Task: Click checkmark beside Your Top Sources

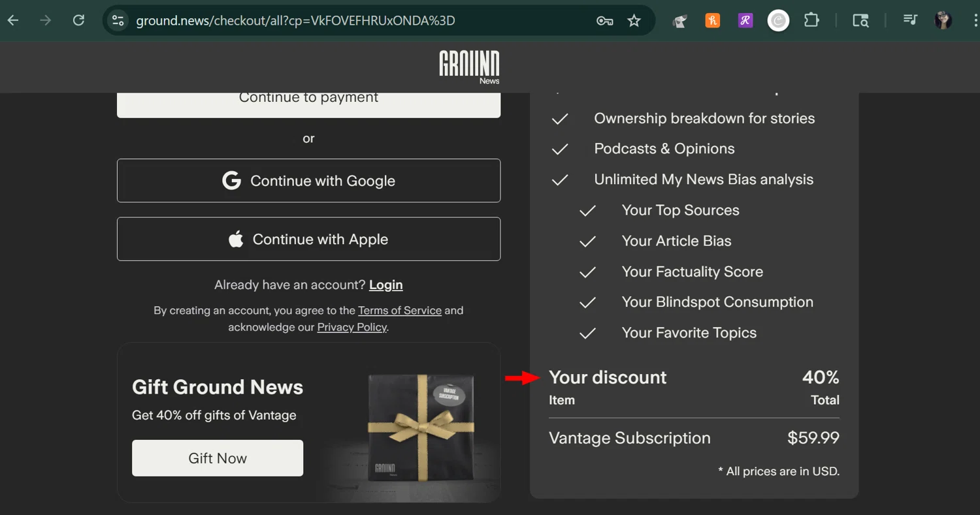Action: (x=588, y=211)
